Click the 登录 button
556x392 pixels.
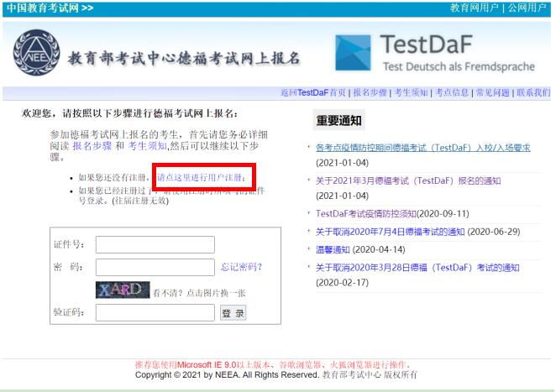tap(233, 313)
